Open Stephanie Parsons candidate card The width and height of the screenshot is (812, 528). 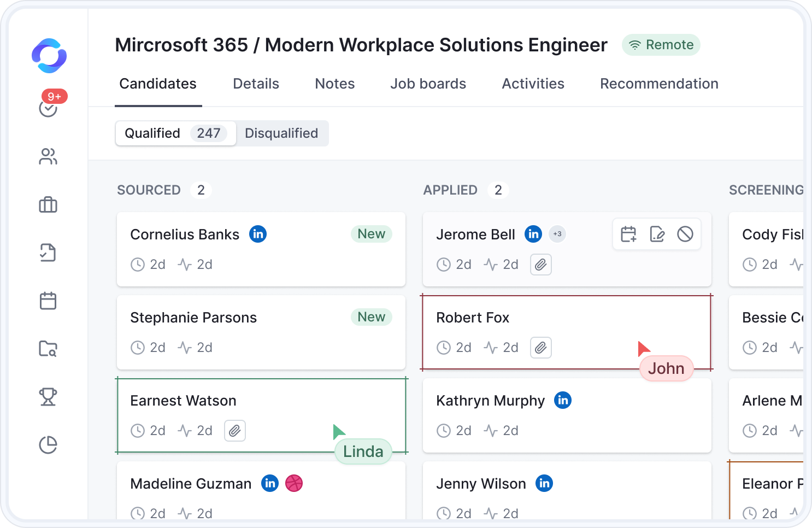click(261, 332)
